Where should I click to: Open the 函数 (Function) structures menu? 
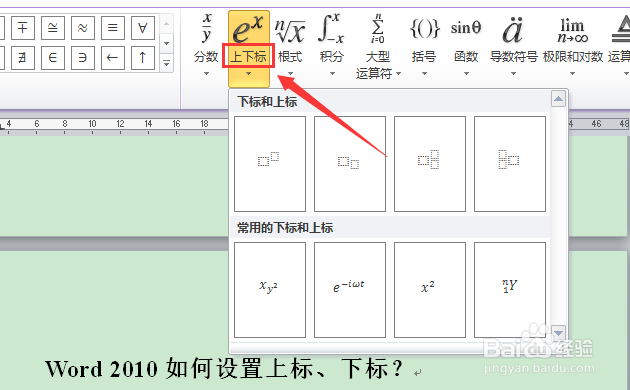pos(466,44)
